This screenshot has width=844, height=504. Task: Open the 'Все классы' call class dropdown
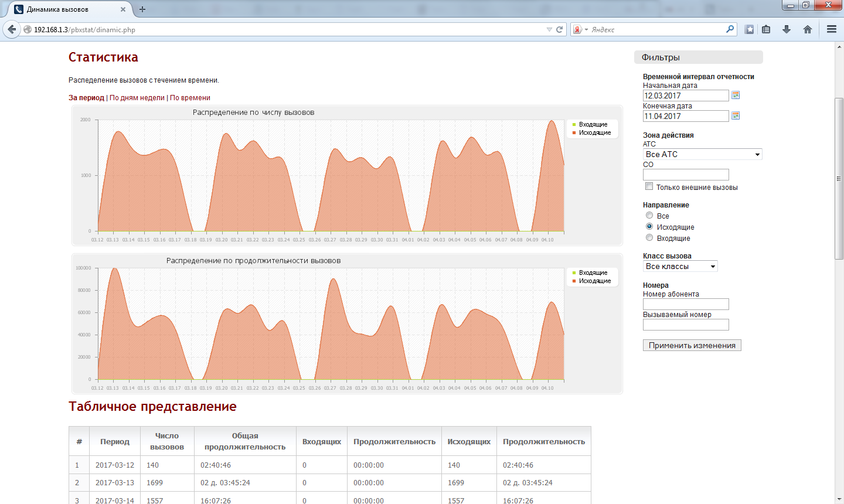tap(680, 266)
